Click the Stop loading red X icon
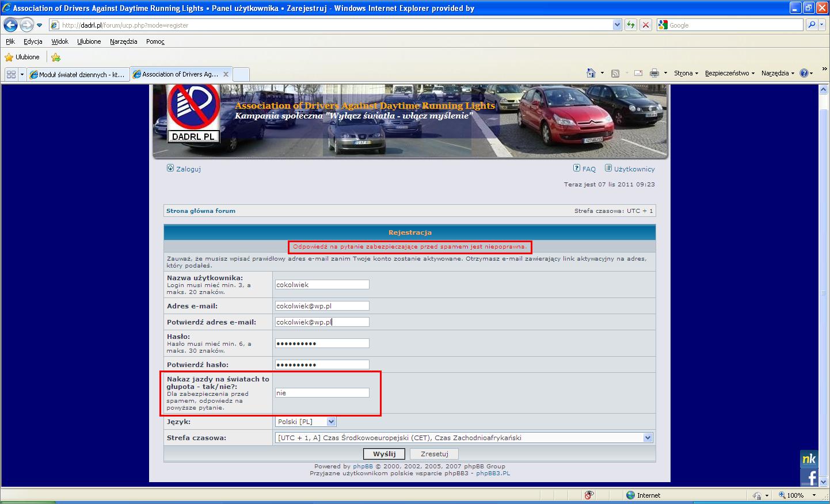The width and height of the screenshot is (830, 504). pyautogui.click(x=646, y=25)
